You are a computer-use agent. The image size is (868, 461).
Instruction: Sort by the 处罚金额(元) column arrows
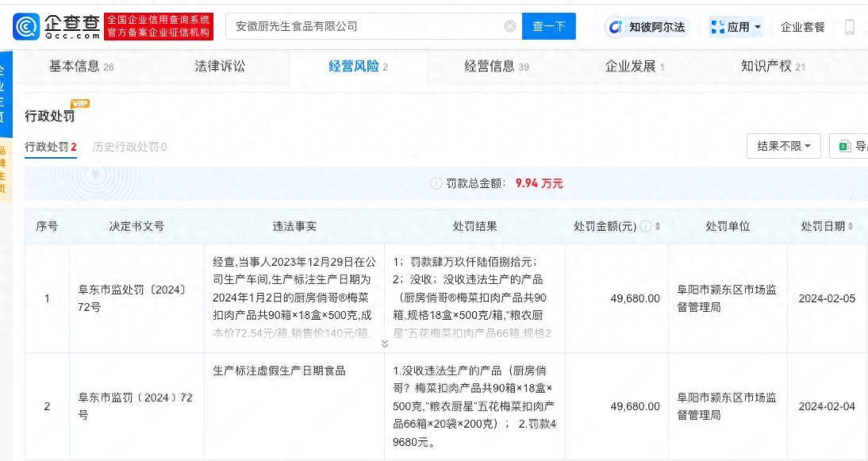pos(658,226)
